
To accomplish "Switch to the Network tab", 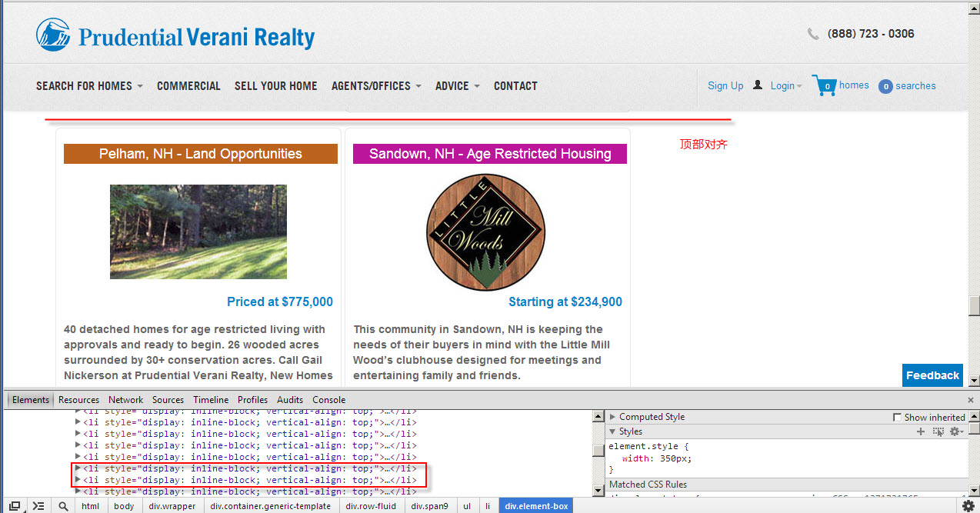I will [125, 400].
